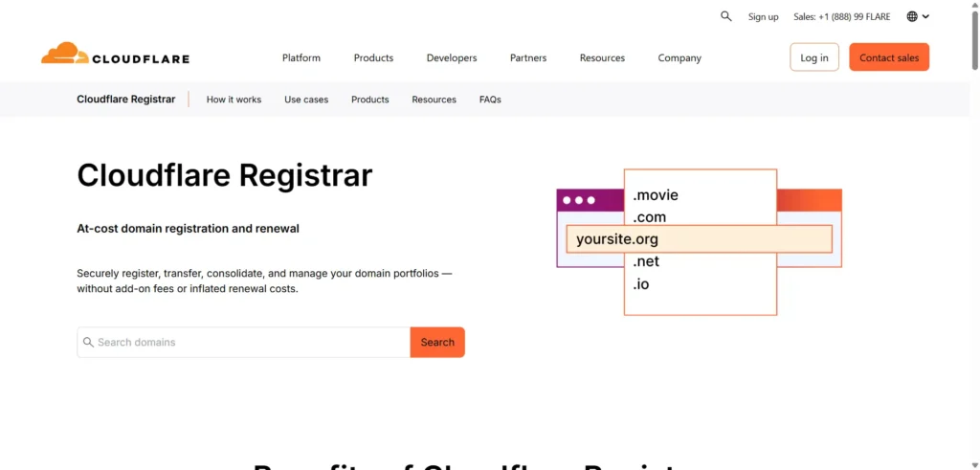Expand the Company menu
The width and height of the screenshot is (980, 470).
pos(679,57)
